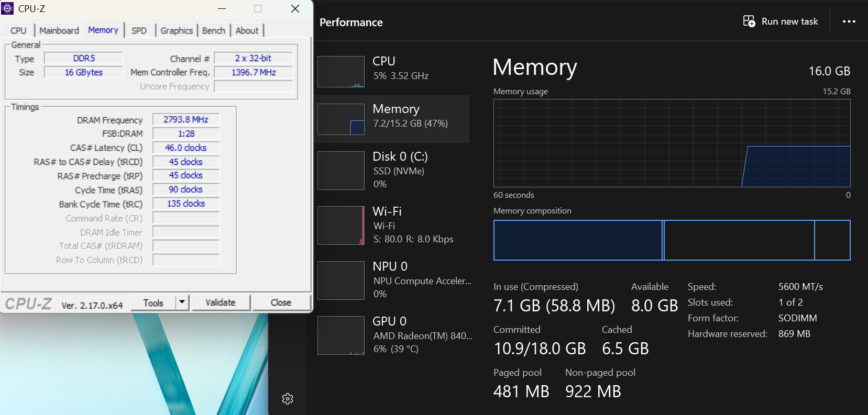Click the Run new task icon

pyautogui.click(x=749, y=21)
